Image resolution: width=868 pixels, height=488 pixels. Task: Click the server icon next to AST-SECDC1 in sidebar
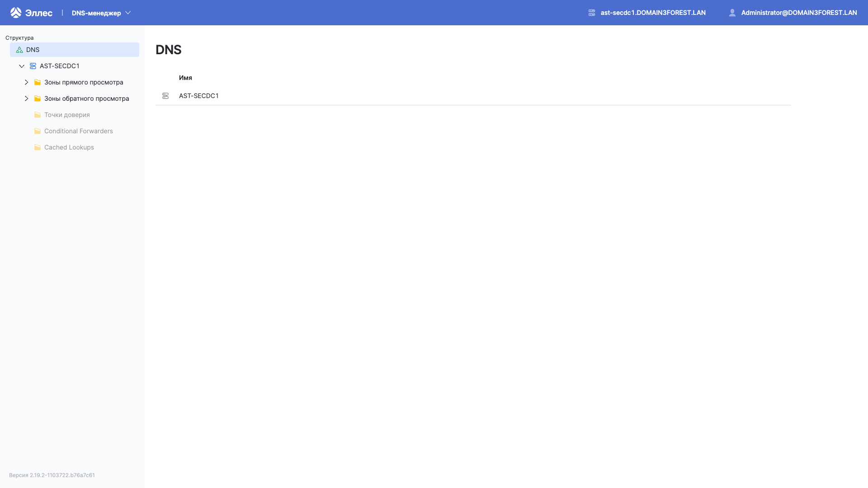coord(33,66)
